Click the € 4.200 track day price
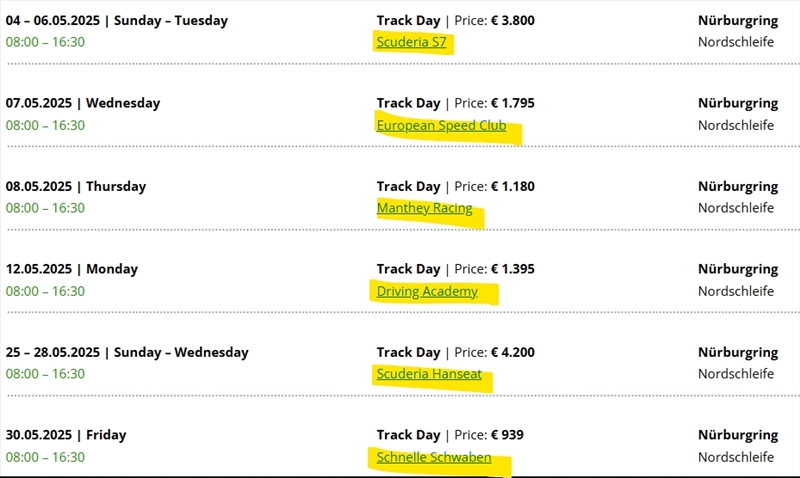The width and height of the screenshot is (800, 478). point(513,352)
